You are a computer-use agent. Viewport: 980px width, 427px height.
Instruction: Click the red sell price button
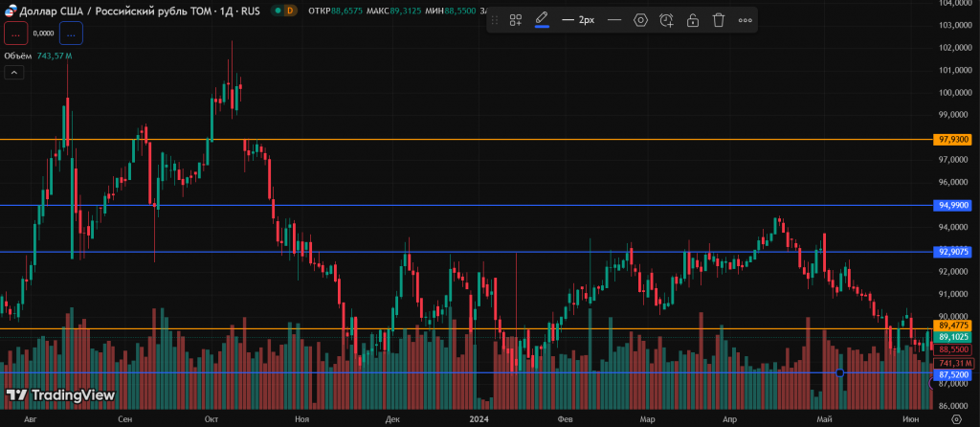[x=15, y=34]
